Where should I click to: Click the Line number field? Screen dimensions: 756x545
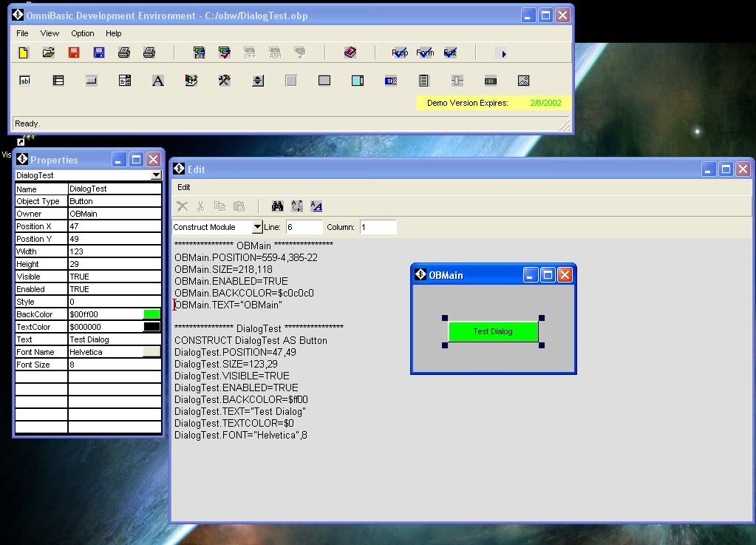304,227
